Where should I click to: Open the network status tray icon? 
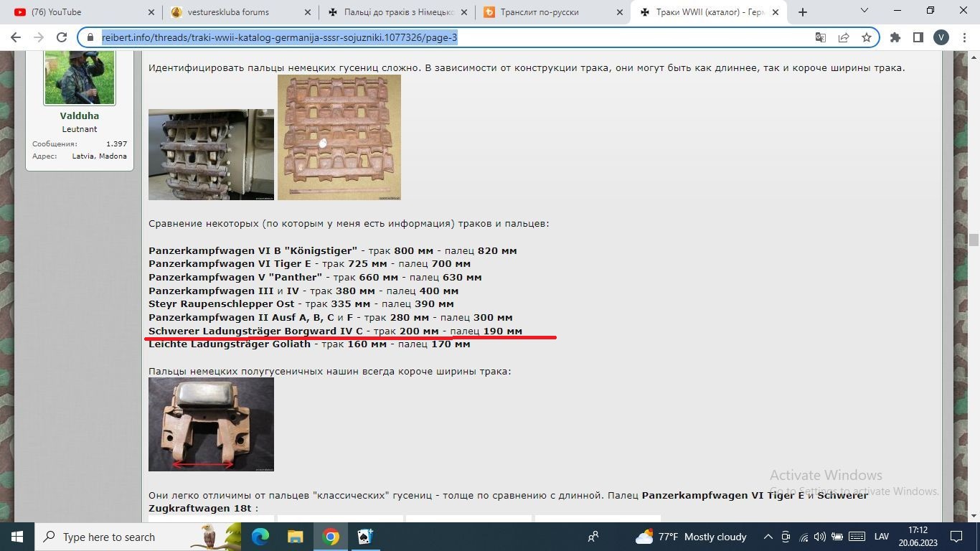click(x=804, y=537)
